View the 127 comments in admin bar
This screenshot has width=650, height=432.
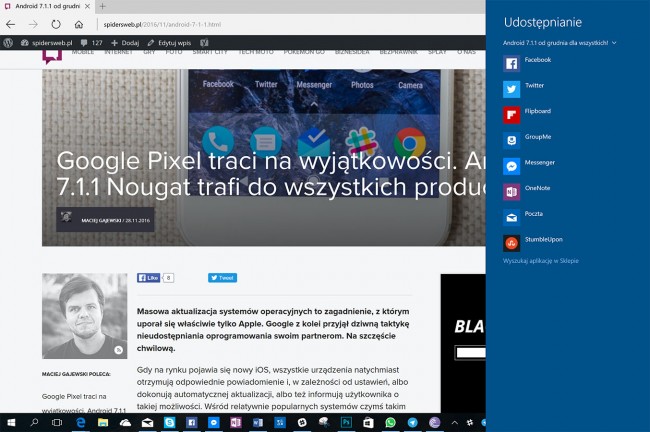pos(92,43)
